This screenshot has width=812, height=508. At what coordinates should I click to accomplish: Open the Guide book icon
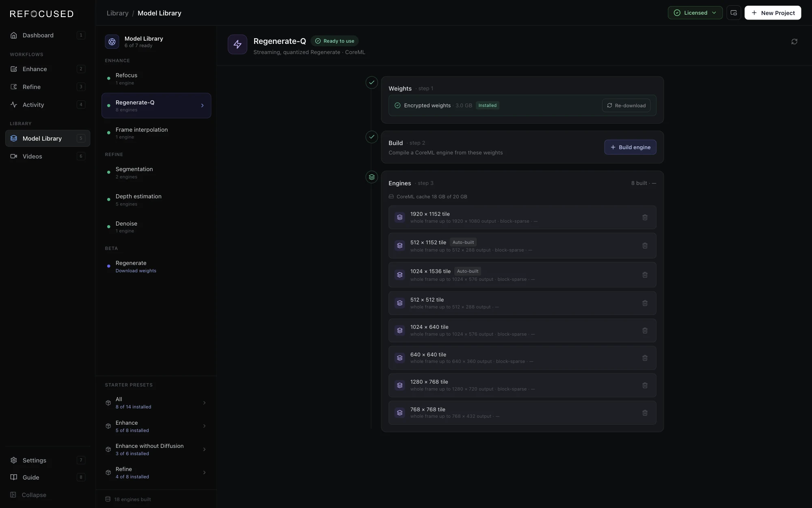[14, 477]
